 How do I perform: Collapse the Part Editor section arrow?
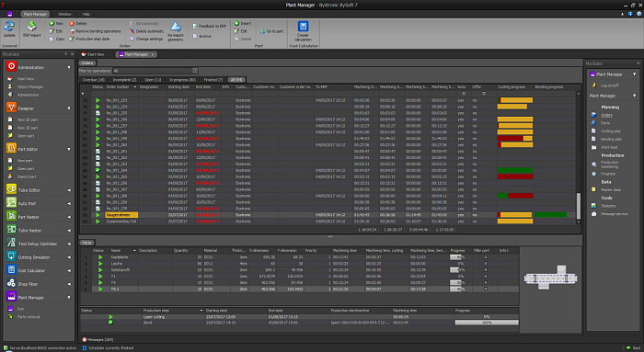pyautogui.click(x=69, y=149)
